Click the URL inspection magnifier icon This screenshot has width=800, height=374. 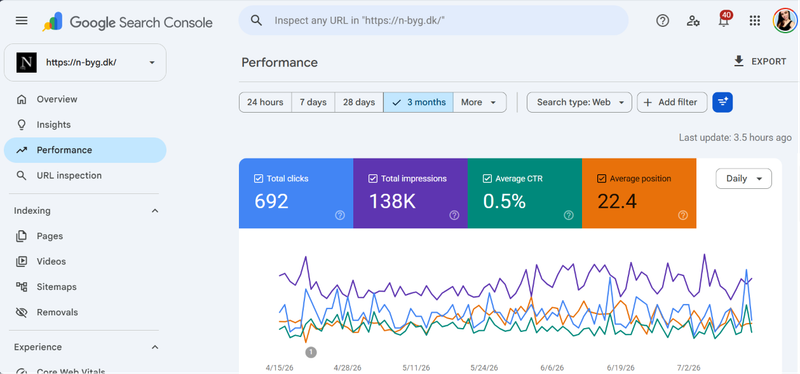21,176
